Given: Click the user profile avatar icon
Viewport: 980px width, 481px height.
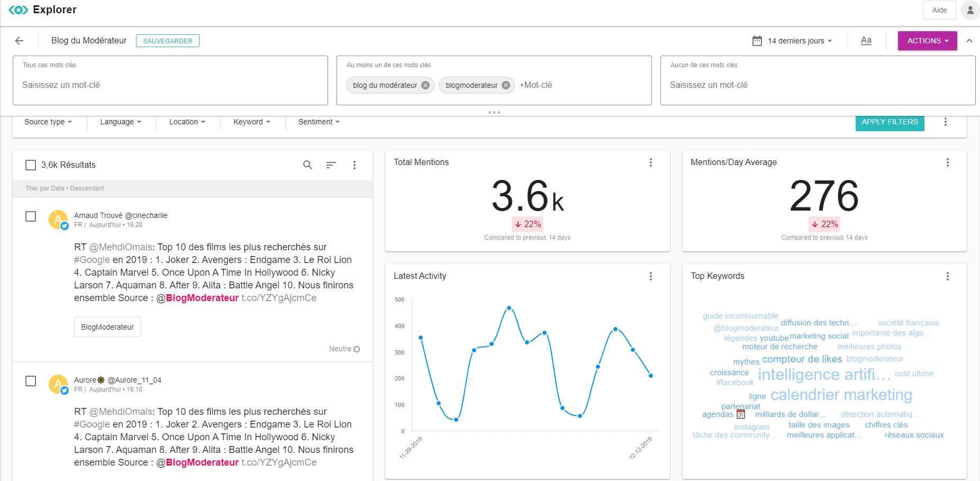Looking at the screenshot, I should point(970,10).
